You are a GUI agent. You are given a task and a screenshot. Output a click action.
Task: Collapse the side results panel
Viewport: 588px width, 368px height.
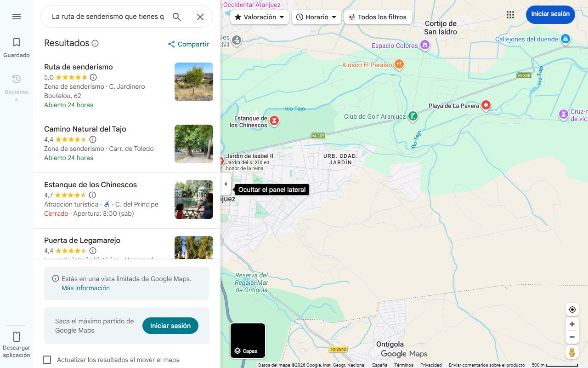(226, 184)
